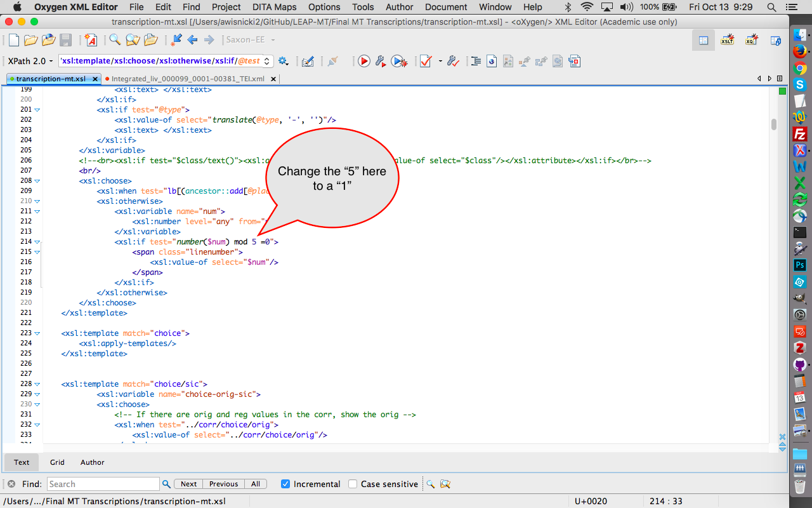
Task: Collapse the fold at line 201
Action: point(37,110)
